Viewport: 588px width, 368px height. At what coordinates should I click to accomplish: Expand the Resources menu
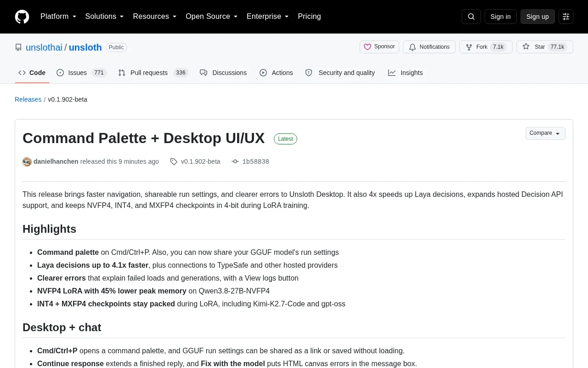click(x=155, y=17)
